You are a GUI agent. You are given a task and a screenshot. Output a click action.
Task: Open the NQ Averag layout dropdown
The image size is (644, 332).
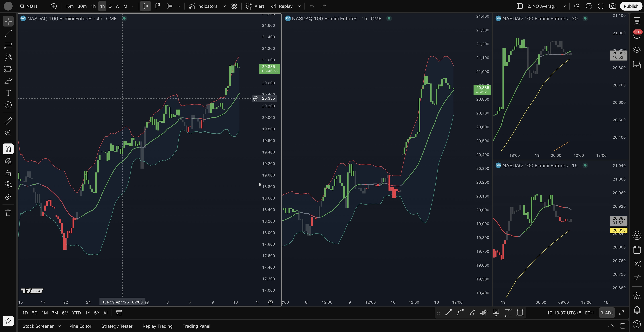coord(564,6)
